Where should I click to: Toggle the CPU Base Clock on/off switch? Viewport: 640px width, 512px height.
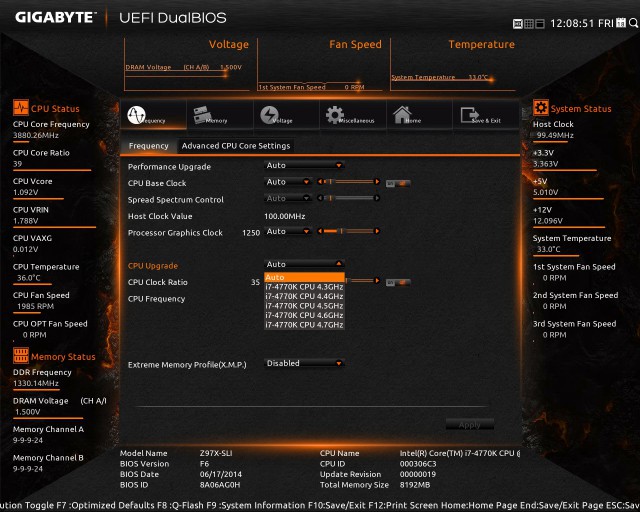[x=398, y=184]
